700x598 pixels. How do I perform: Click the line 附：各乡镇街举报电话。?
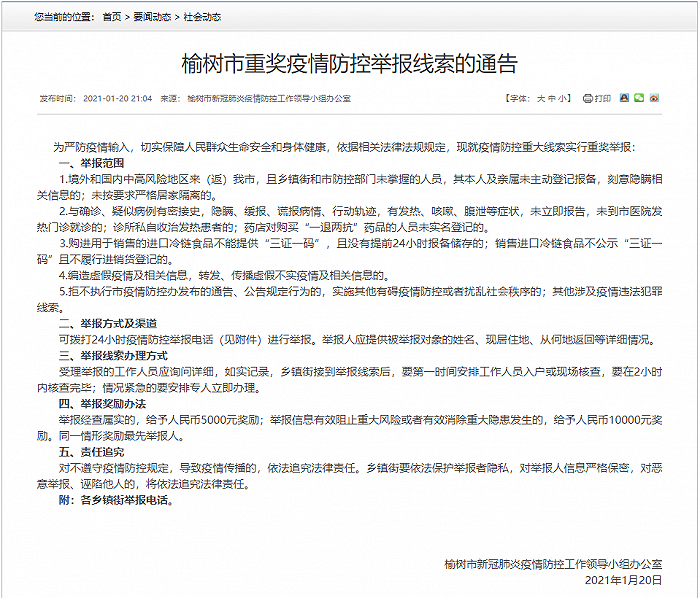[x=116, y=500]
